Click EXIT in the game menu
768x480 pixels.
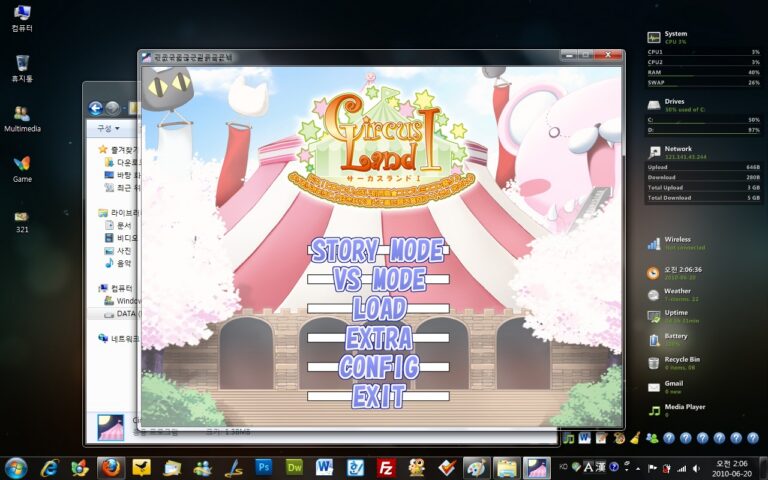(x=379, y=396)
